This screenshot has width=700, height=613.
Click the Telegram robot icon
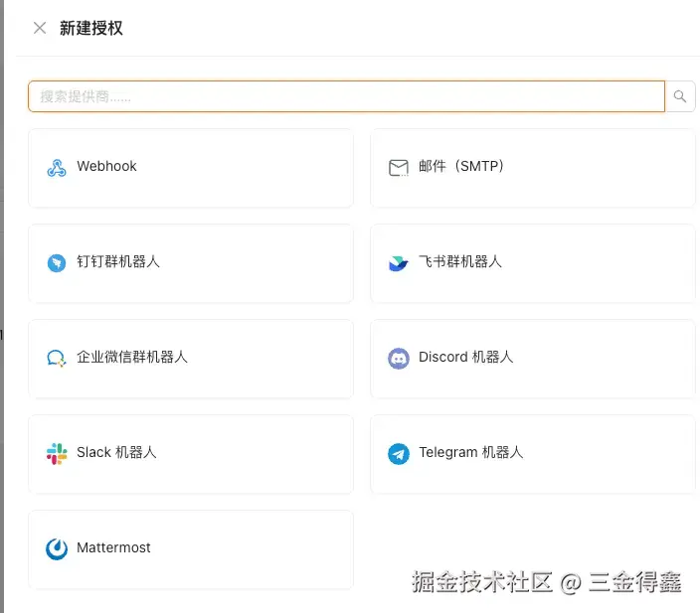pos(398,454)
